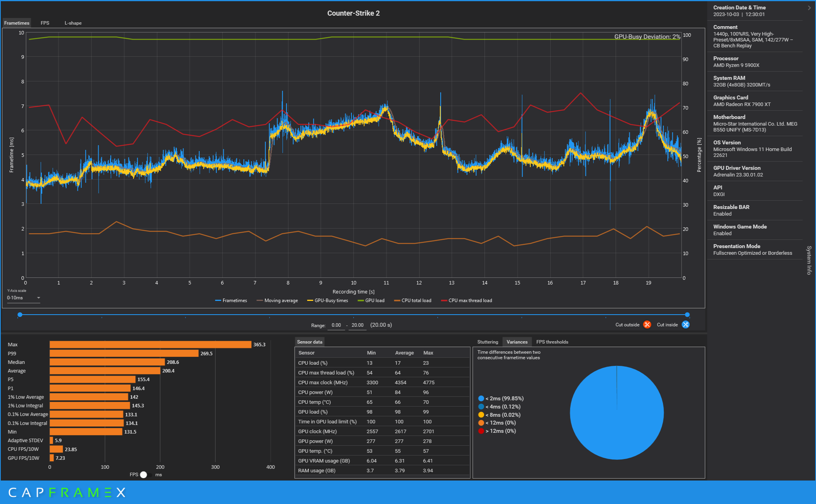Image resolution: width=816 pixels, height=504 pixels.
Task: Click the CapFrameX logo
Action: tap(67, 492)
